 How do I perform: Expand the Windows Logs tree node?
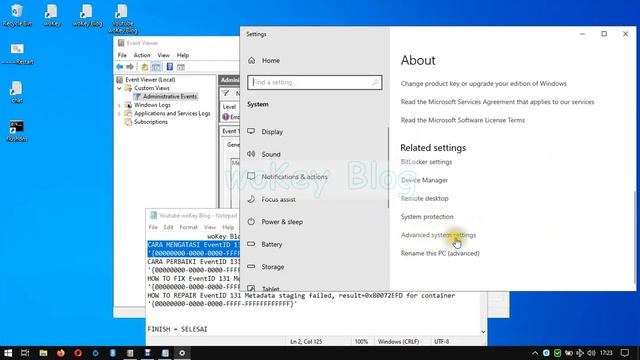[119, 105]
